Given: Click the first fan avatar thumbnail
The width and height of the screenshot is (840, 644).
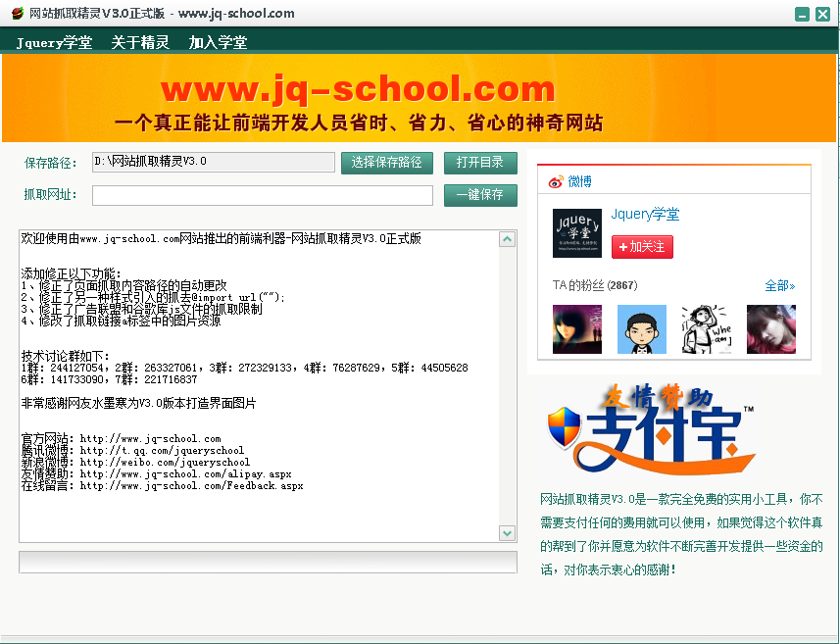Looking at the screenshot, I should click(x=576, y=326).
